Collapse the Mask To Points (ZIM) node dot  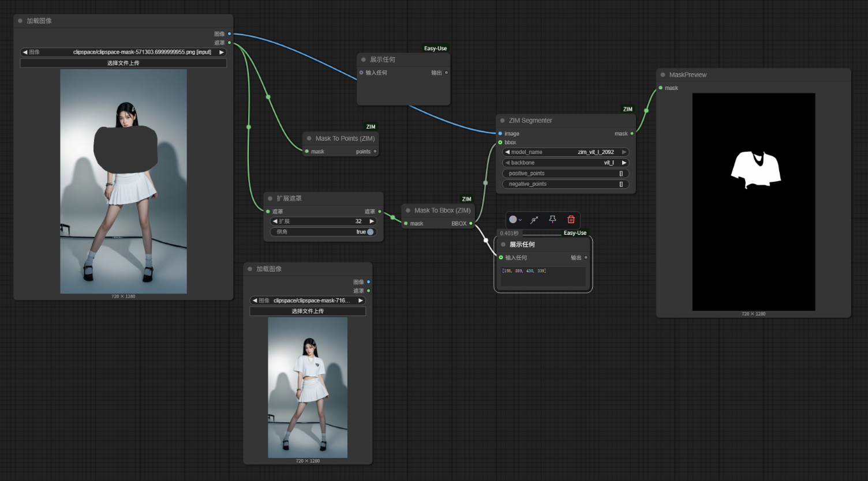pos(309,138)
